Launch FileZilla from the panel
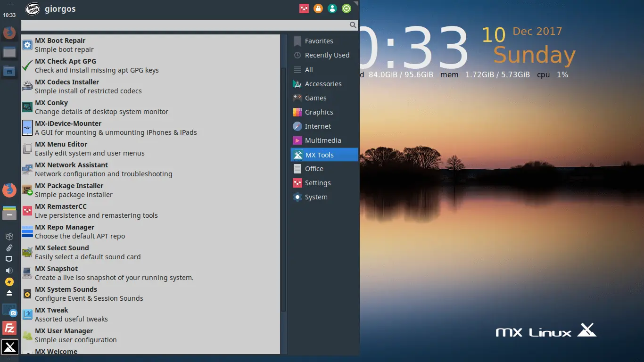Screen dimensions: 644x362 coord(9,328)
